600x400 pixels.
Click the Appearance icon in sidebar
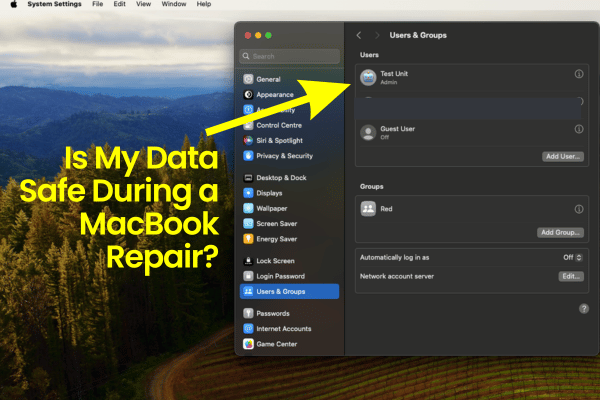(x=248, y=95)
